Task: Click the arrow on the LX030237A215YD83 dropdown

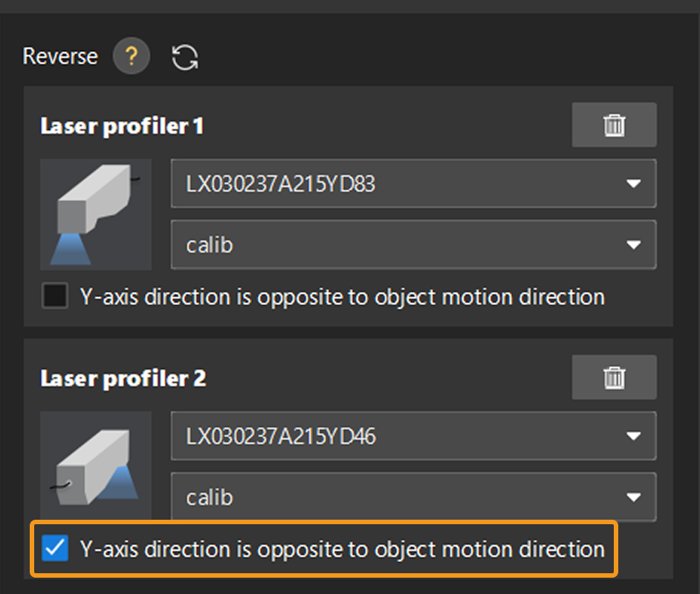Action: pyautogui.click(x=633, y=183)
